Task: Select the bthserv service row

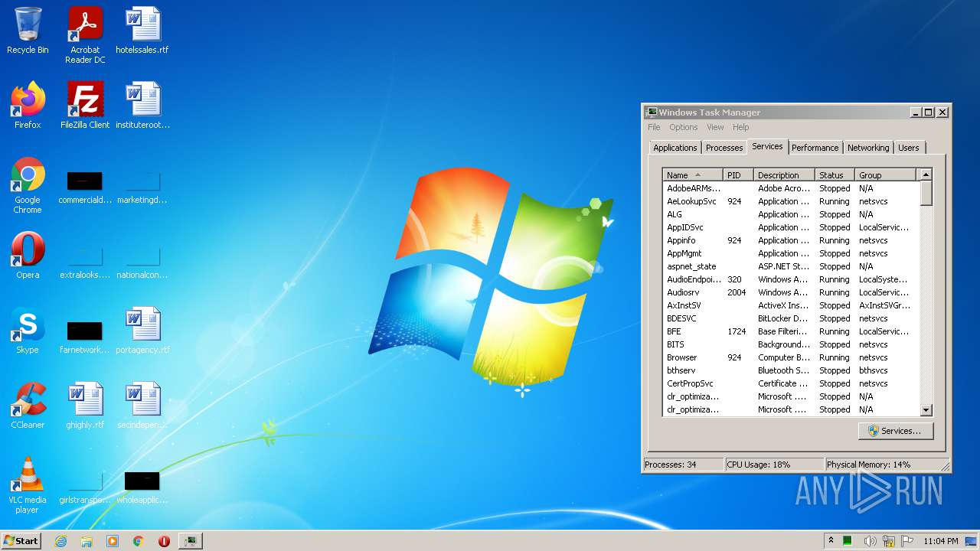Action: [791, 370]
